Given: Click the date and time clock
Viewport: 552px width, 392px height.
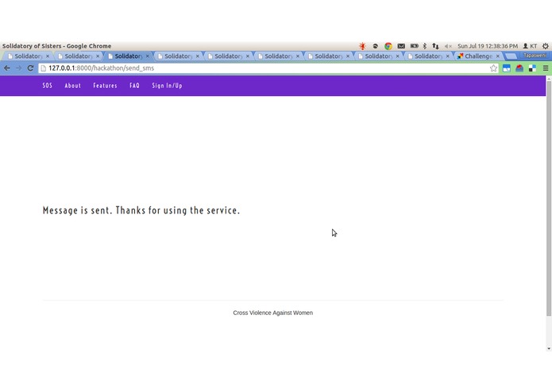Looking at the screenshot, I should point(488,46).
